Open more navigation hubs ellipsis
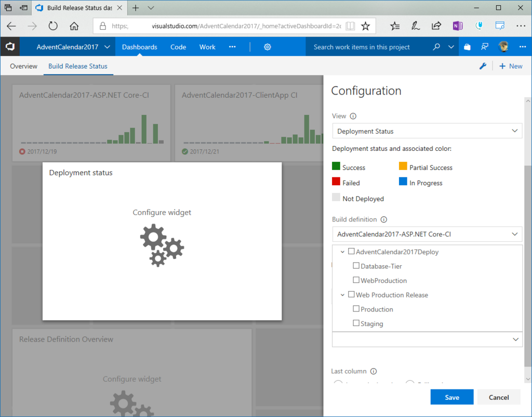Screen dimensions: 532x417 (x=232, y=47)
